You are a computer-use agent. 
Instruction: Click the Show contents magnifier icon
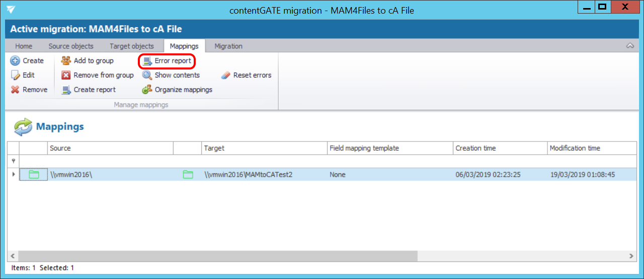click(x=147, y=75)
